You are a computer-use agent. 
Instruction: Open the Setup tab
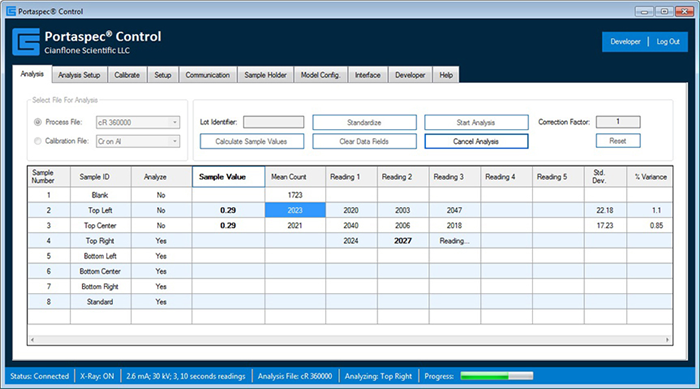(x=162, y=75)
